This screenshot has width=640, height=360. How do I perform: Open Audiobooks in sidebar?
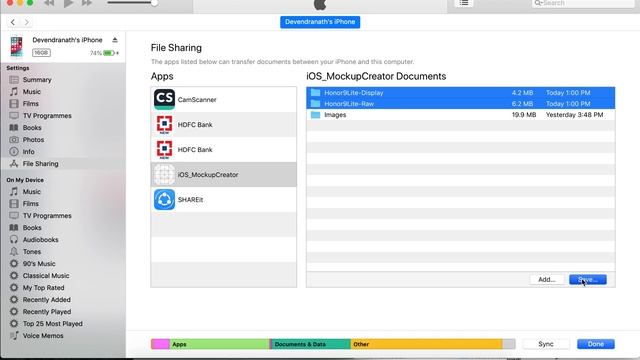click(x=40, y=240)
